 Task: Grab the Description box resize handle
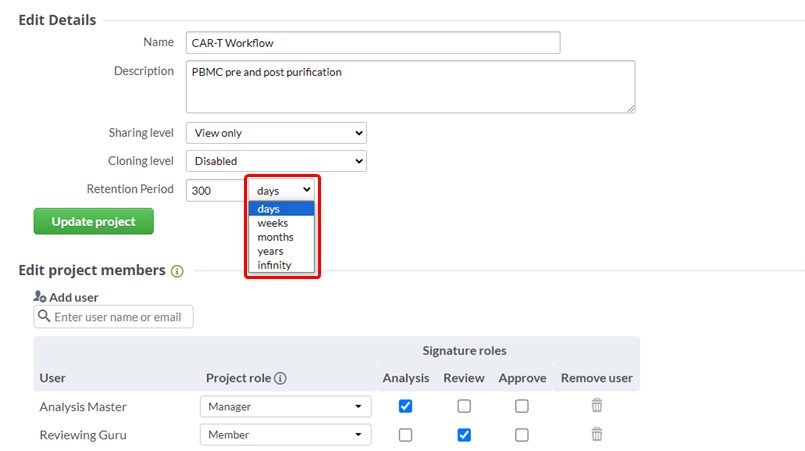631,108
